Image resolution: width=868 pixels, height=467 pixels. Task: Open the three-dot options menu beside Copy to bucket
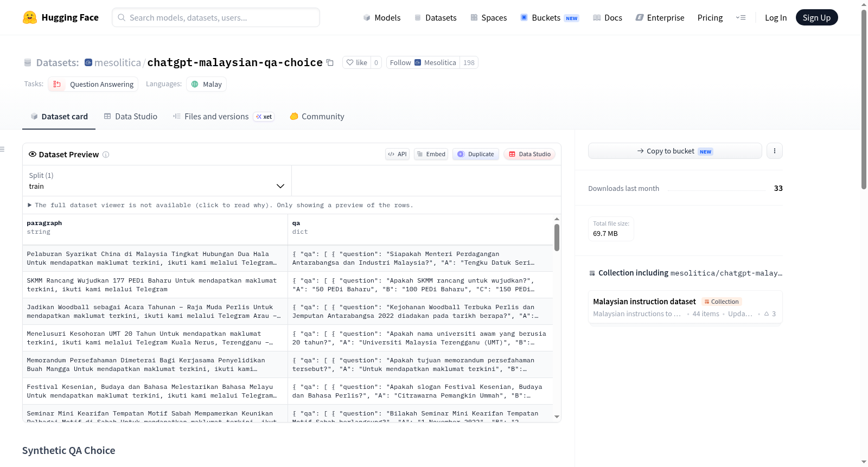(775, 151)
